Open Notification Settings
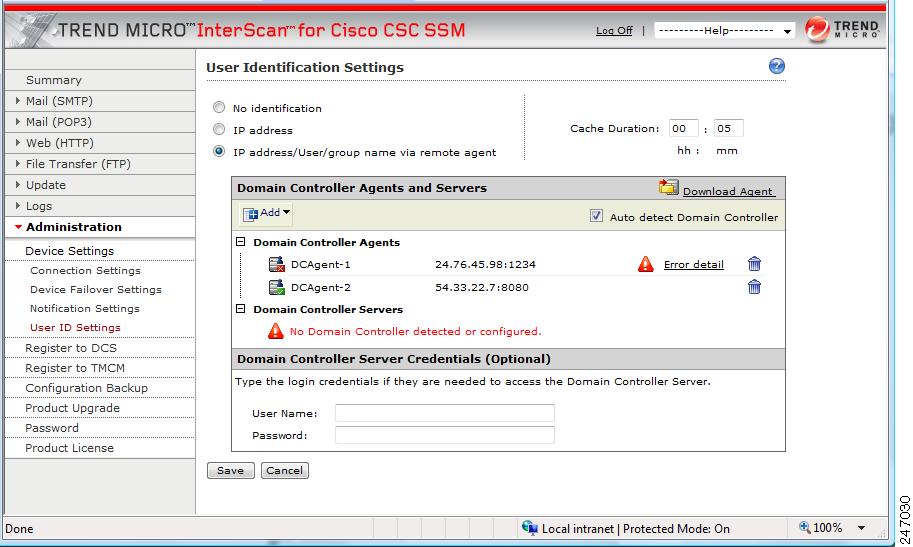This screenshot has width=913, height=547. click(x=85, y=308)
